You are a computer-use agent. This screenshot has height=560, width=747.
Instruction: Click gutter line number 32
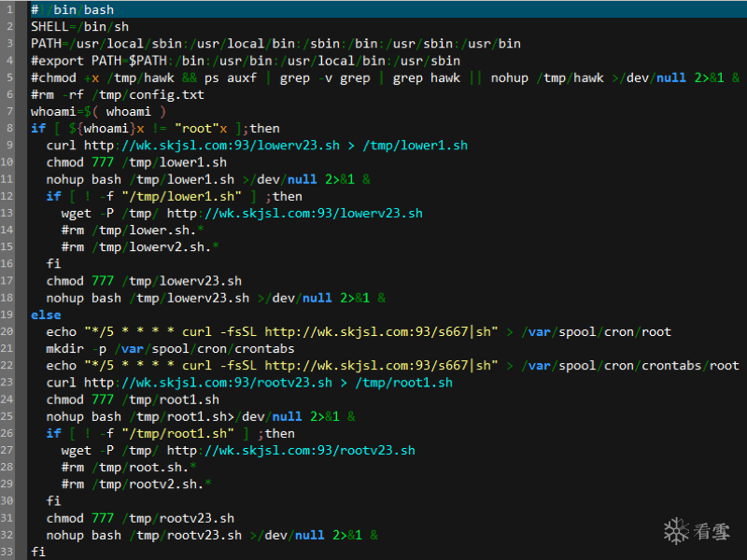tap(7, 535)
